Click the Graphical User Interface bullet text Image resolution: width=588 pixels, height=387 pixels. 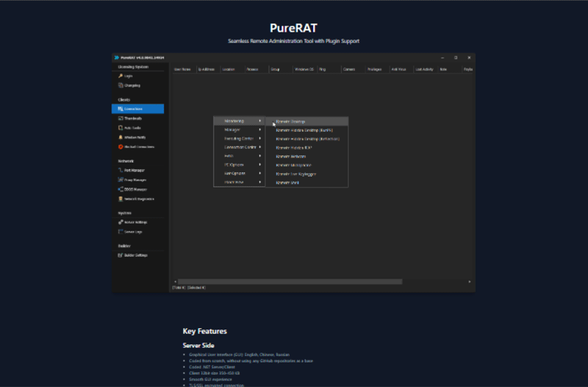[x=240, y=355]
